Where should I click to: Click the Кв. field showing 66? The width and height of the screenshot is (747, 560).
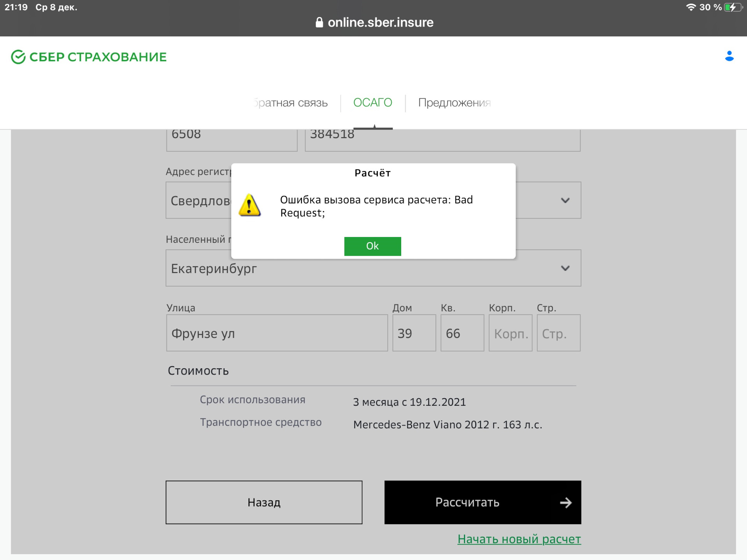pyautogui.click(x=462, y=333)
